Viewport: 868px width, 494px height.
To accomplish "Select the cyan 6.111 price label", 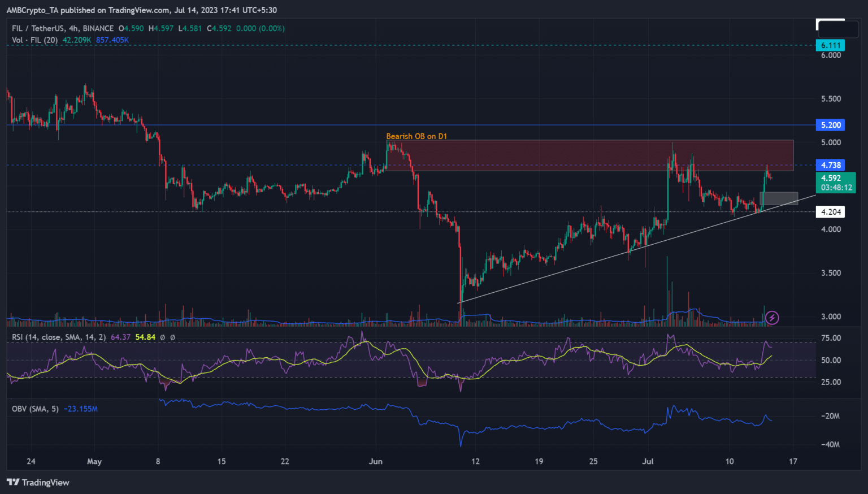I will click(x=830, y=45).
